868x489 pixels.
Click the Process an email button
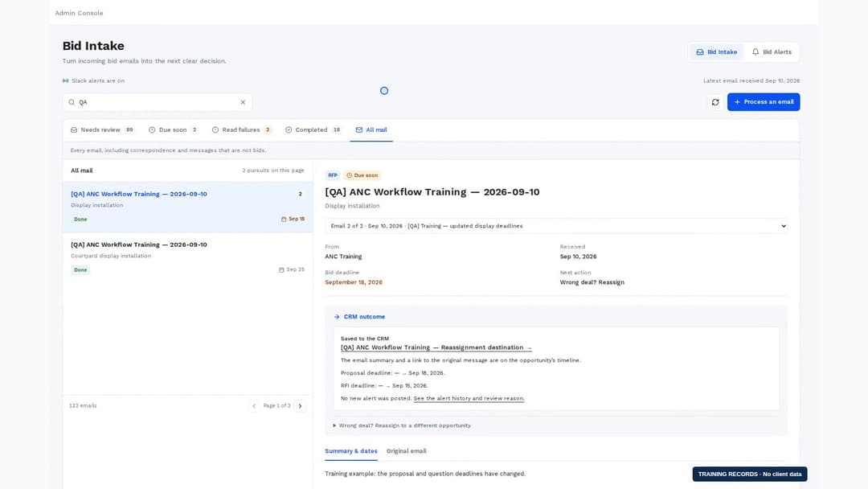pos(764,102)
